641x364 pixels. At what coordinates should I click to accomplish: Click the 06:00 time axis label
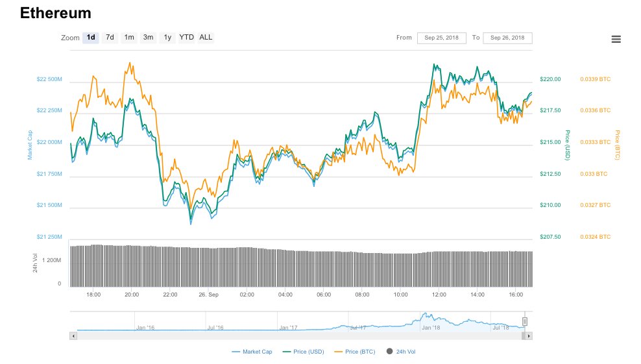point(324,295)
